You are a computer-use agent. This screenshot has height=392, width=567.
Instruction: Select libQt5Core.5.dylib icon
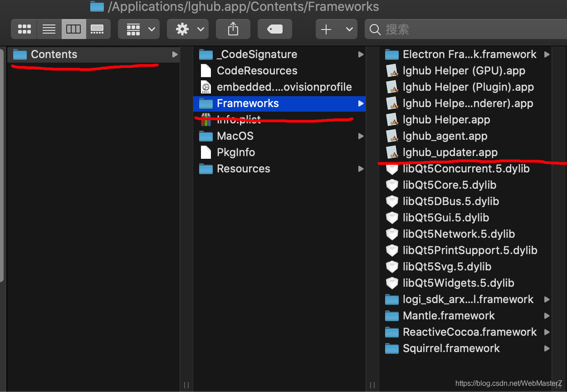[392, 185]
